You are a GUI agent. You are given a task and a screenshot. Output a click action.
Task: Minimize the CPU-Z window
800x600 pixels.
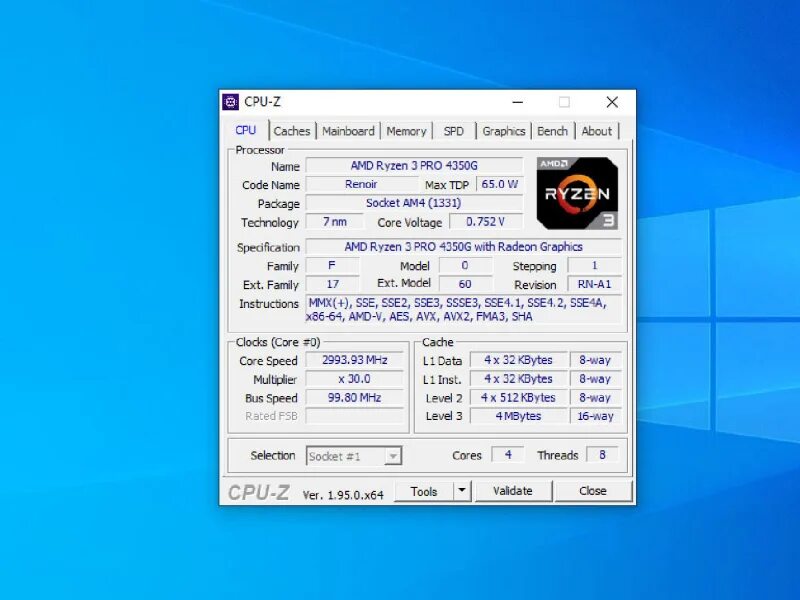coord(518,102)
